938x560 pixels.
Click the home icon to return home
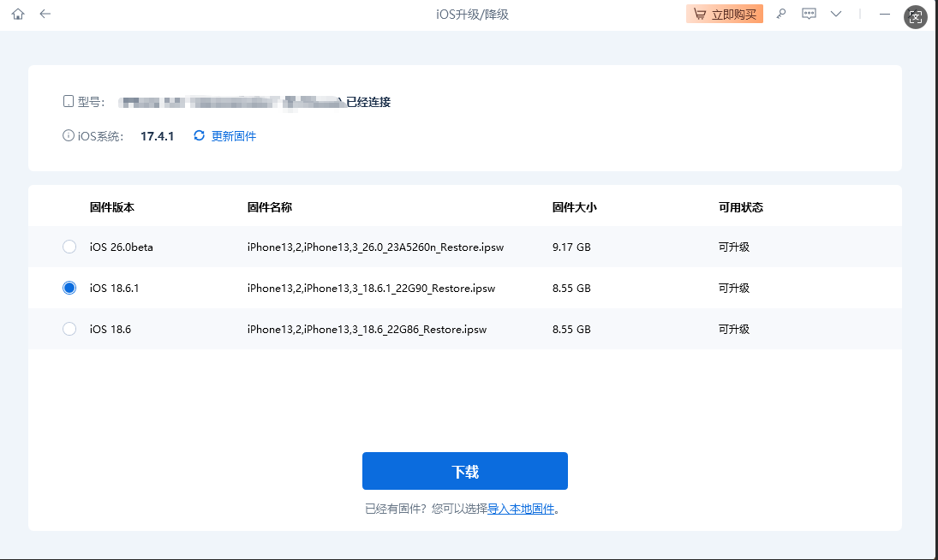pyautogui.click(x=17, y=14)
